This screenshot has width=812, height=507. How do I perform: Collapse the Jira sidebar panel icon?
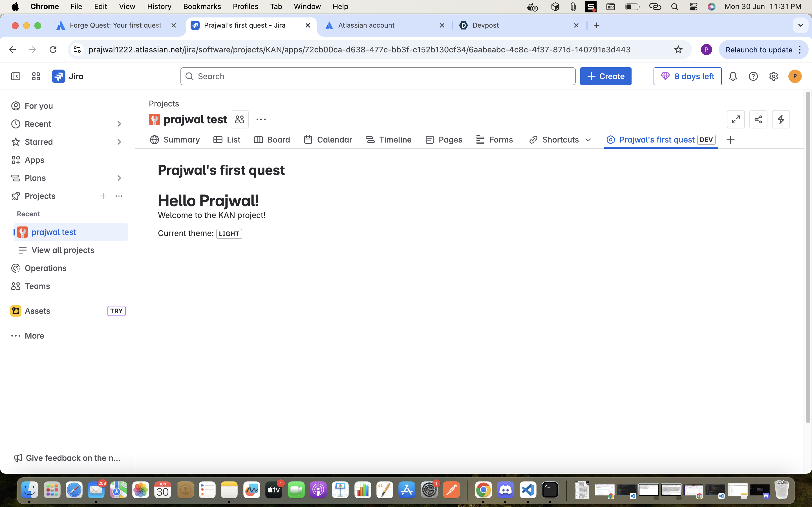pos(16,76)
